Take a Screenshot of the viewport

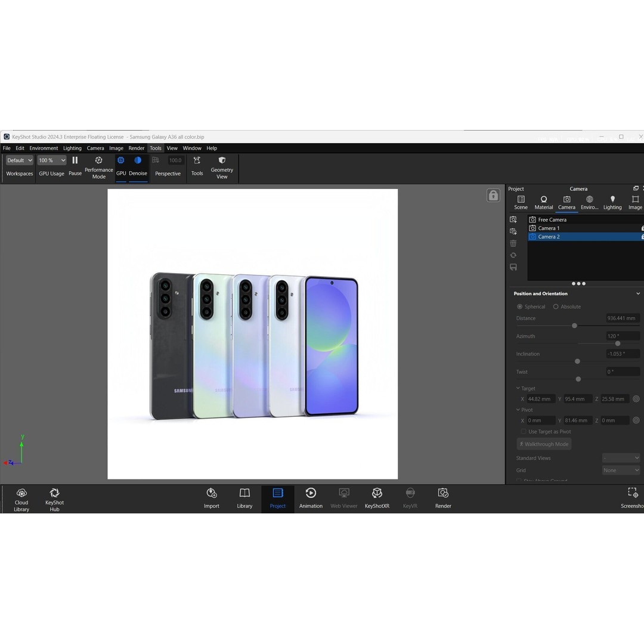click(x=633, y=499)
